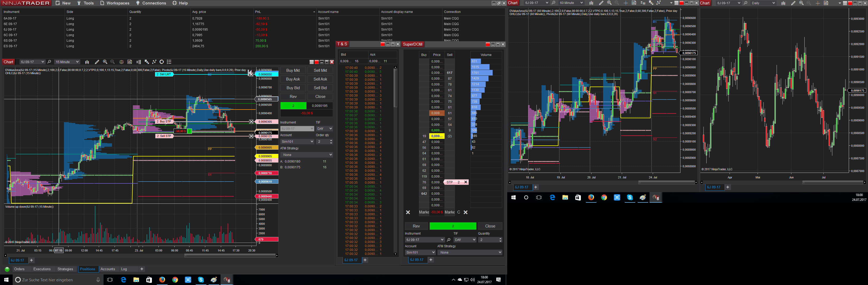Toggle Chart Trader icon in 15 Minute chart toolbar
This screenshot has width=868, height=285.
(138, 62)
